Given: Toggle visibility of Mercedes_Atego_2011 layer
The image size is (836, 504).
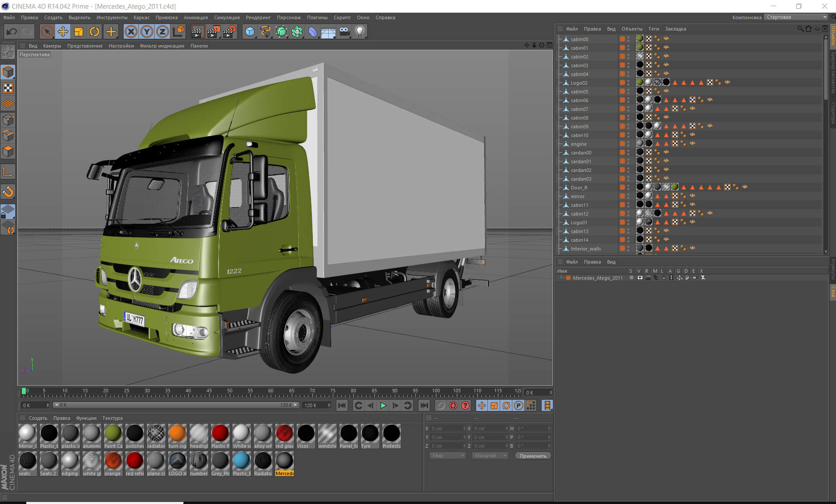Looking at the screenshot, I should pos(640,278).
